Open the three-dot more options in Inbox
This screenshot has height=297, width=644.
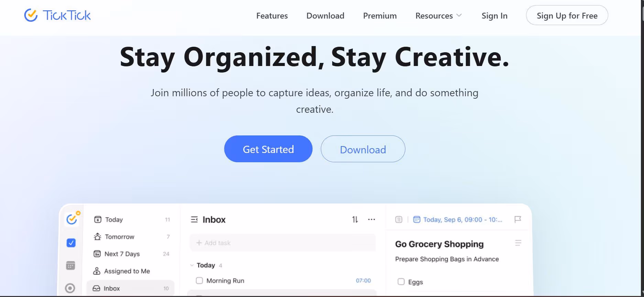(x=371, y=219)
